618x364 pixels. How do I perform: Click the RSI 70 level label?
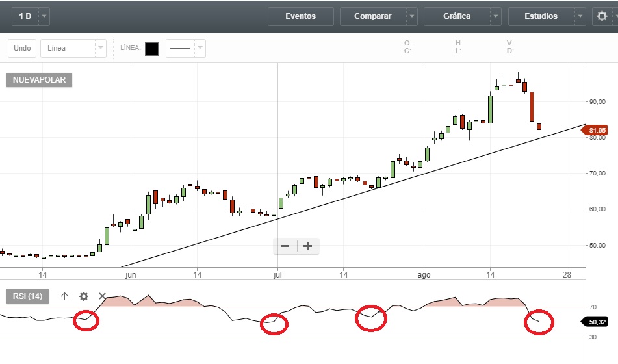(x=593, y=307)
